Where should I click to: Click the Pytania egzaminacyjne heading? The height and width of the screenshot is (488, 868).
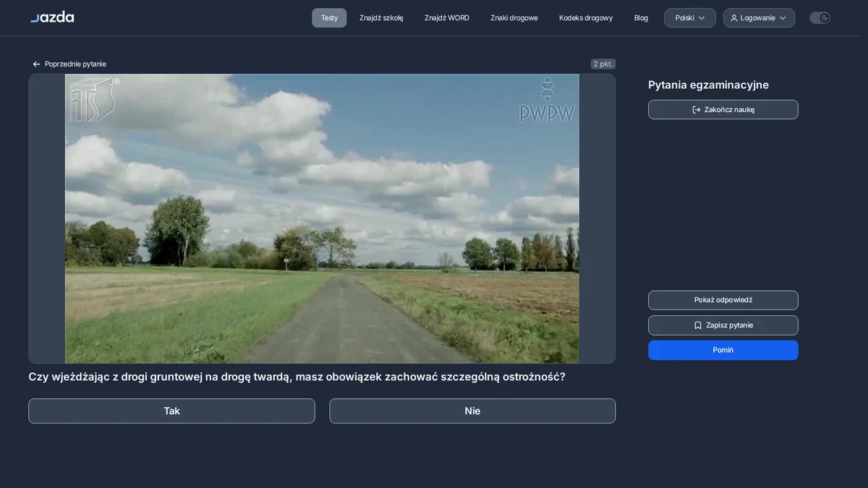click(x=708, y=85)
